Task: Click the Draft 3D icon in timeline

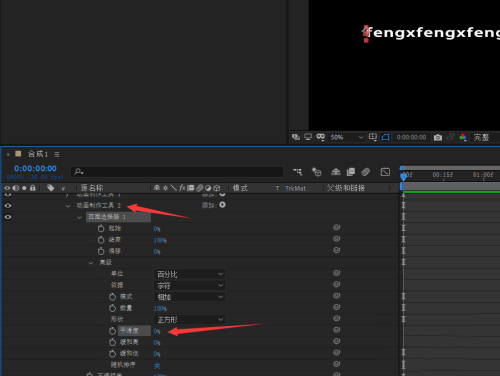Action: click(x=316, y=172)
